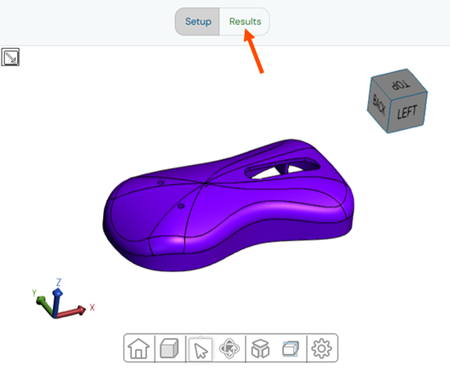Click the X axis of triad
Viewport: 450px width, 369px height.
(72, 312)
